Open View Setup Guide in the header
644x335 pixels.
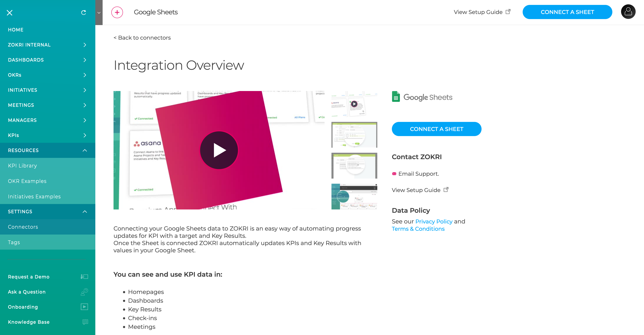click(478, 12)
